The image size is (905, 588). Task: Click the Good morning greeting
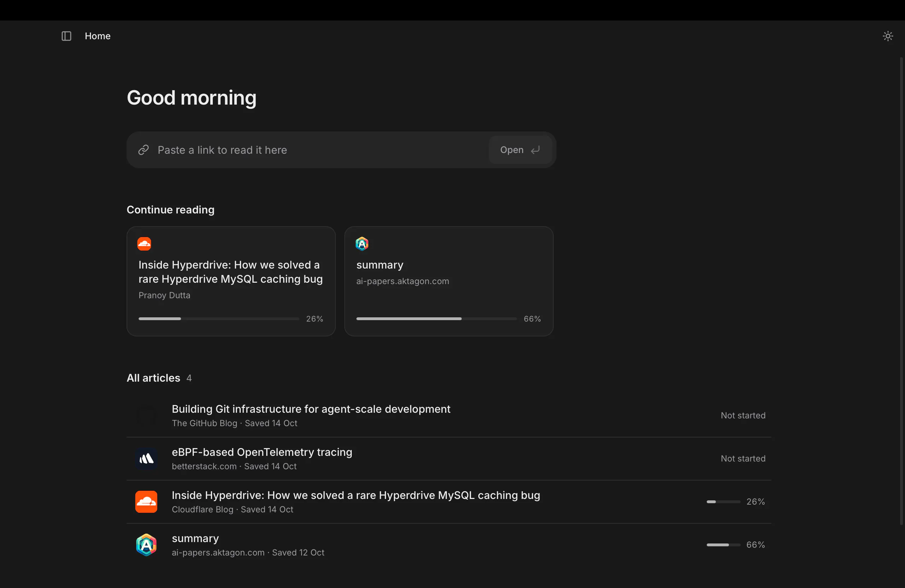192,98
